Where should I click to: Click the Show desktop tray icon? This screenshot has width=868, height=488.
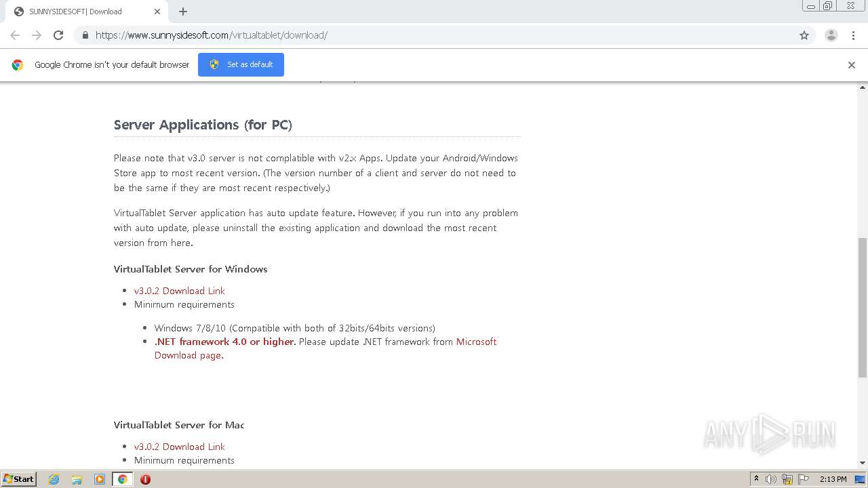(860, 479)
